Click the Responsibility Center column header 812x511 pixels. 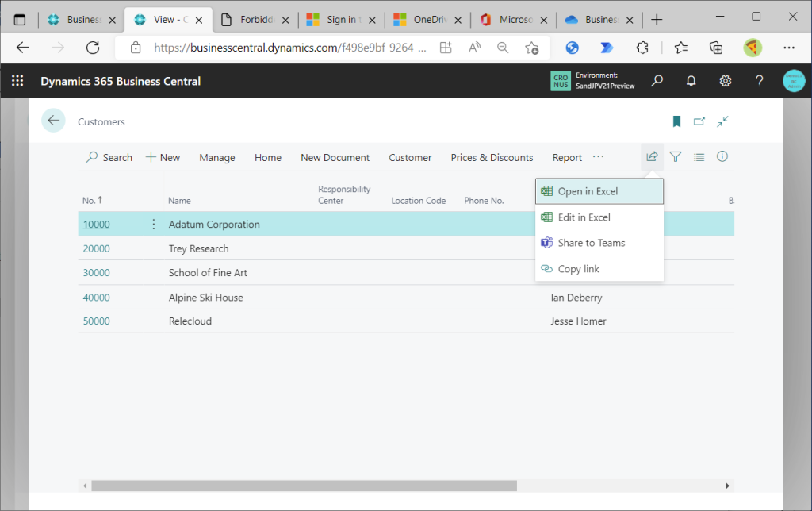point(344,195)
